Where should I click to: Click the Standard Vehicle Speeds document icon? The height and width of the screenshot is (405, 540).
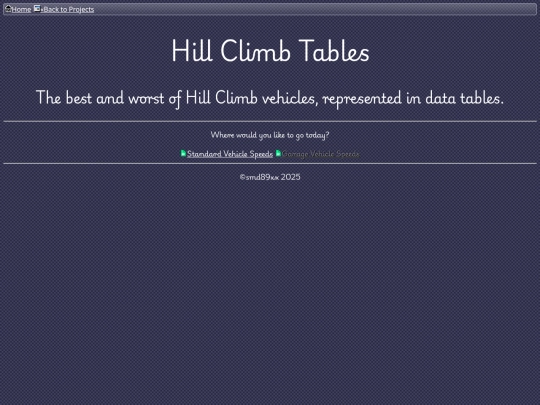pyautogui.click(x=184, y=153)
